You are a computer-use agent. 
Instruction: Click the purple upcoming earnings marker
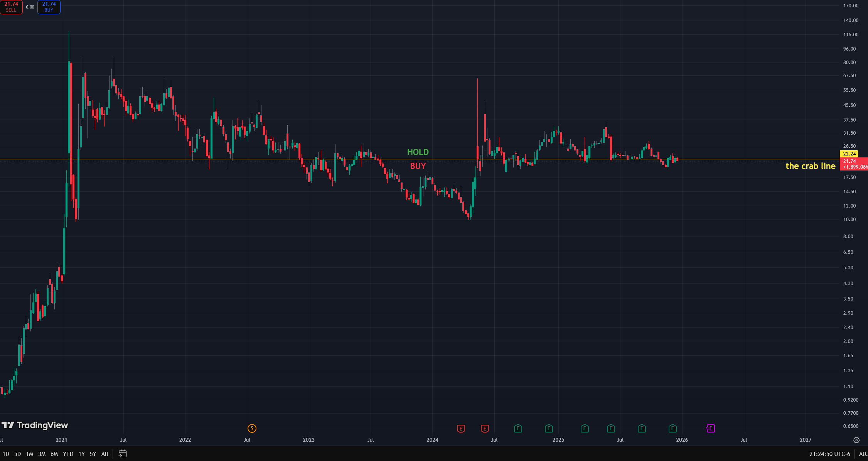click(x=710, y=428)
